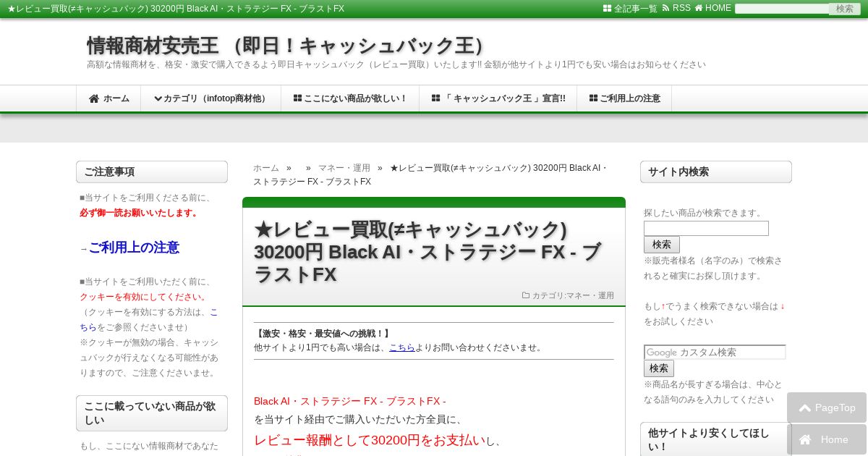Click ここに載っていない商品が欲しい sidebar heading
Screen dimensions: 868x456
coord(152,413)
